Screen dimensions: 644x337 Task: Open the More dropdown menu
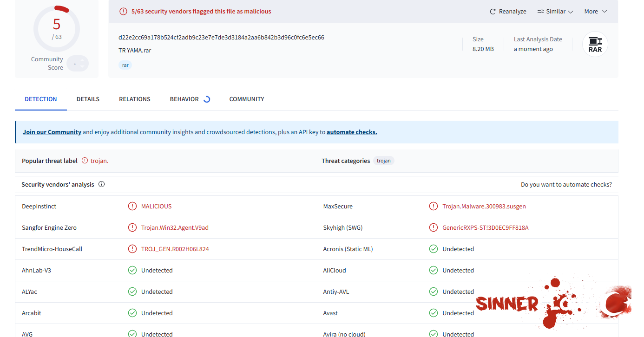[x=596, y=12]
